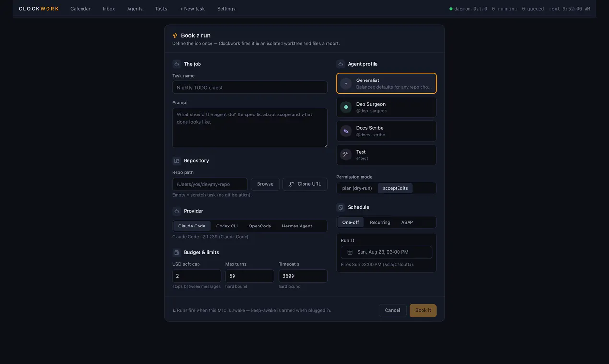Click the USD soft cap field
Viewport: 609px width, 364px height.
coord(197,276)
